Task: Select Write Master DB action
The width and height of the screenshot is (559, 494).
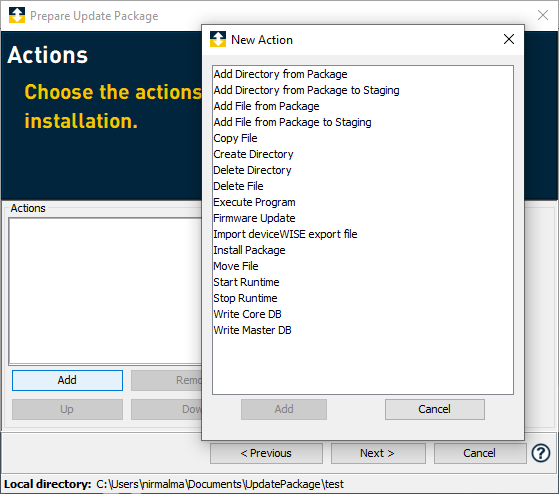Action: [x=252, y=330]
